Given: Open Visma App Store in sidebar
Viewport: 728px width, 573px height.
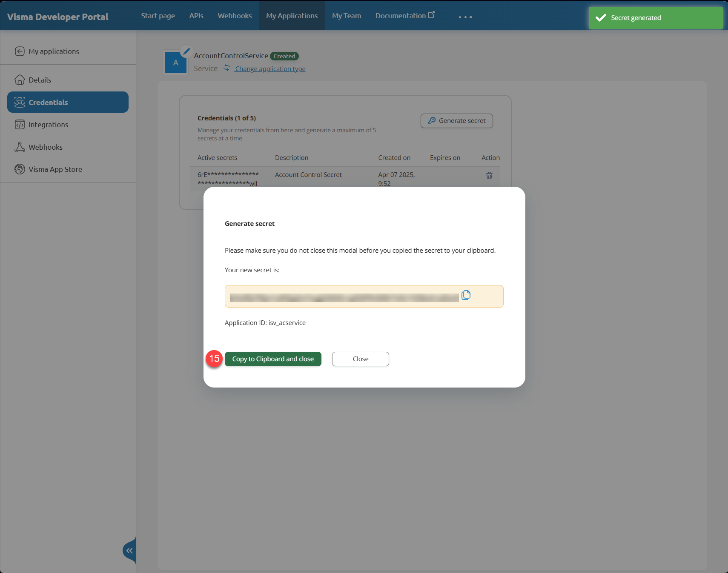Looking at the screenshot, I should [x=55, y=169].
